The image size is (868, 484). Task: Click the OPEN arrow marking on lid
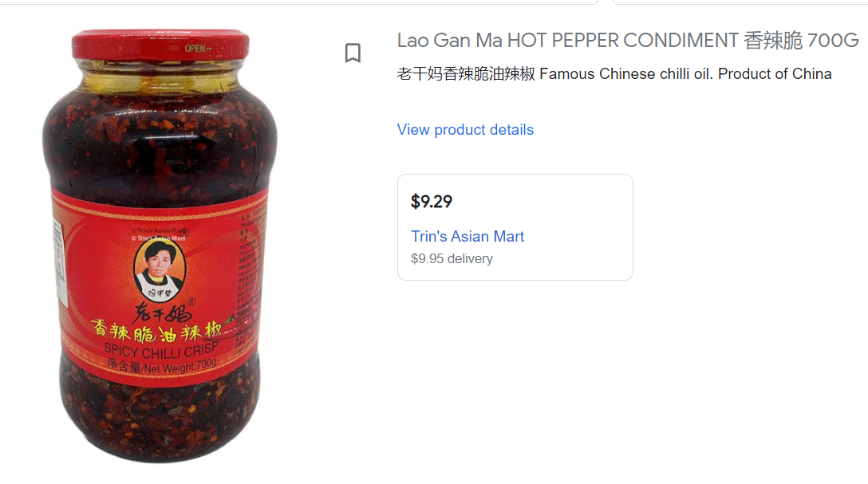pos(198,49)
